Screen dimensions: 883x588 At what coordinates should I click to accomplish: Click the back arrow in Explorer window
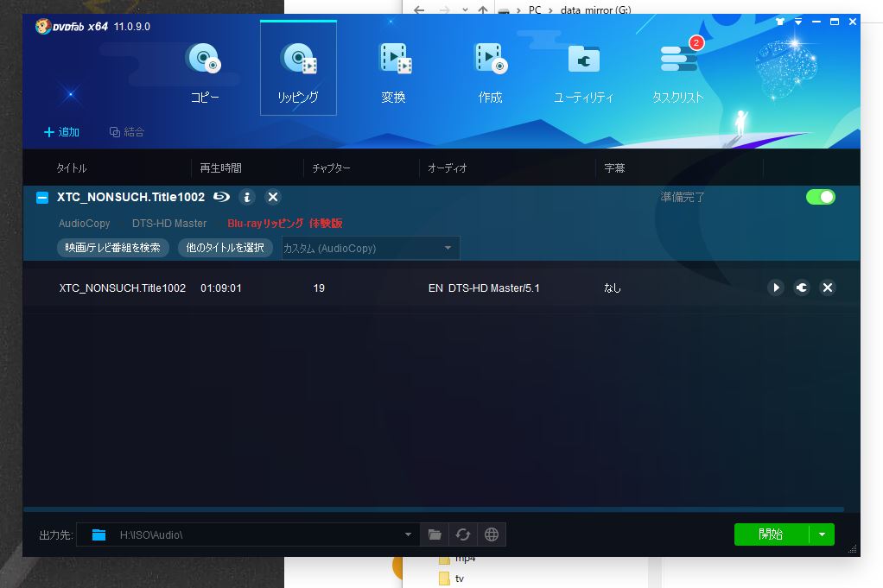click(x=418, y=10)
